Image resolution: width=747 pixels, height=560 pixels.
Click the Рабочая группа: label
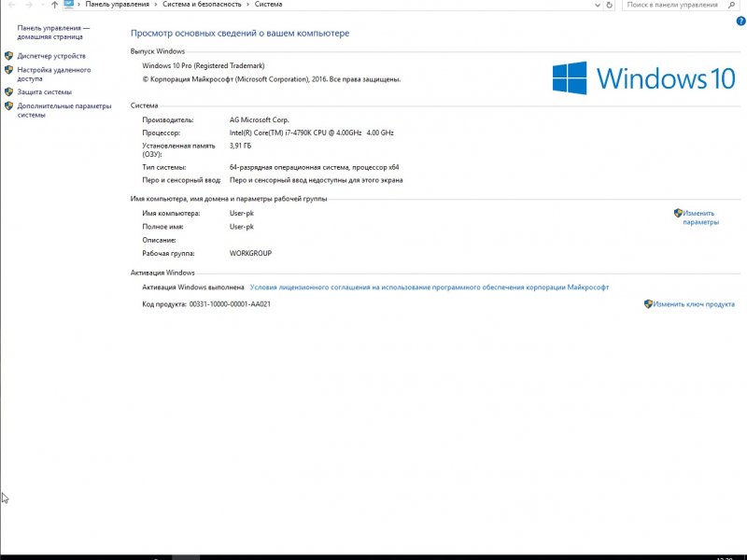point(168,253)
